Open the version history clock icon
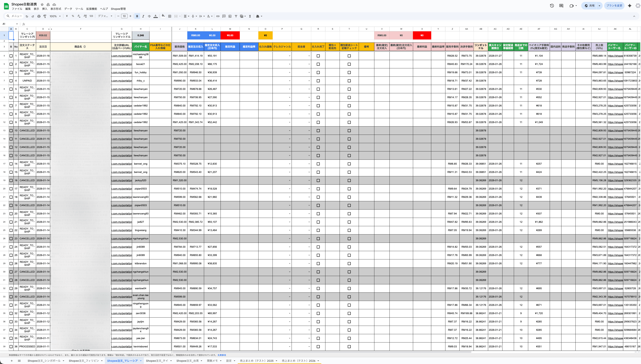The height and width of the screenshot is (364, 641). coord(552,6)
